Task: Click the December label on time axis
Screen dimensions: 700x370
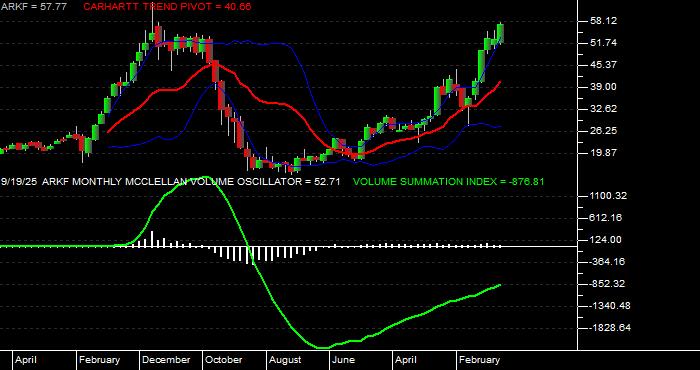Action: [x=166, y=360]
